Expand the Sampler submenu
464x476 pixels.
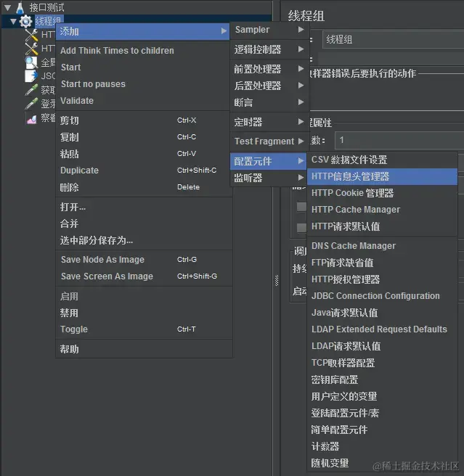point(269,30)
